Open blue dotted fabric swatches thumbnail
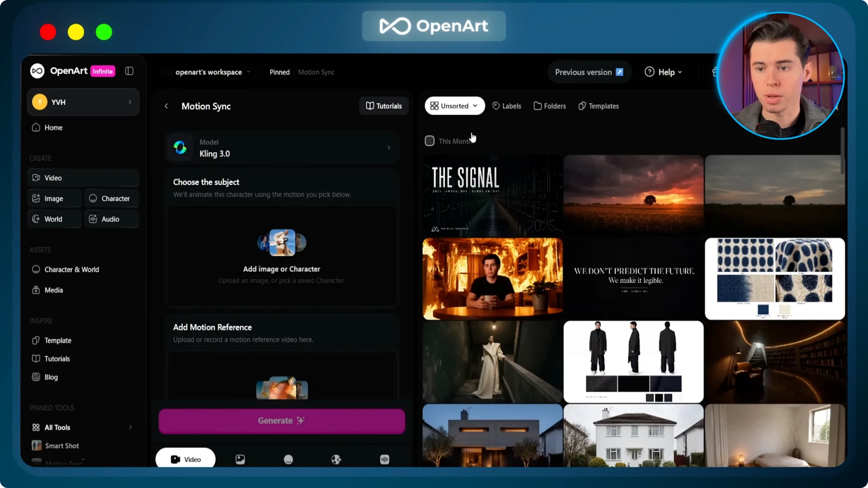Image resolution: width=868 pixels, height=488 pixels. pos(774,279)
